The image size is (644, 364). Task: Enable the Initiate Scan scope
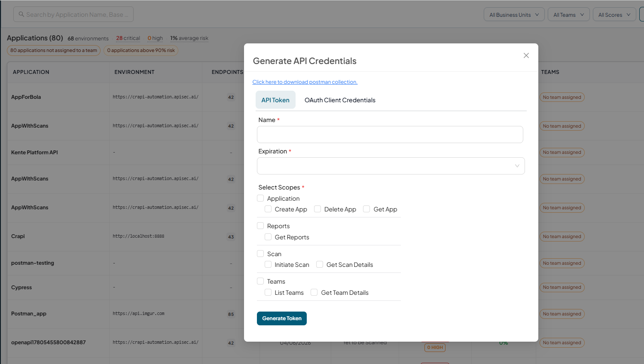268,264
